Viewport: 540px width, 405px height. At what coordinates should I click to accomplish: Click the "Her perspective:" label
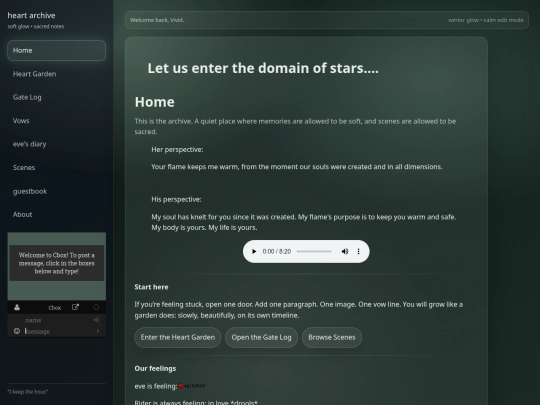[177, 149]
